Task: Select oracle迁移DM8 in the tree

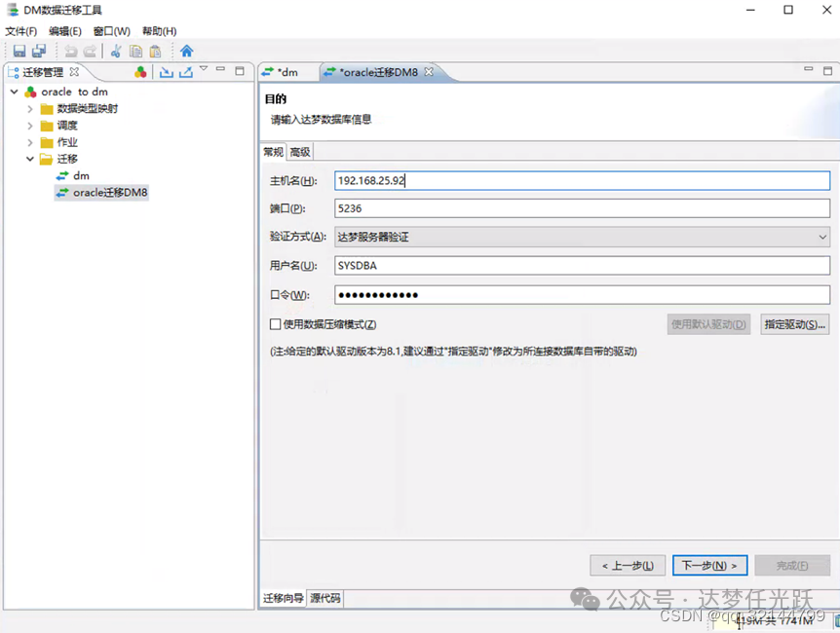Action: click(x=101, y=192)
